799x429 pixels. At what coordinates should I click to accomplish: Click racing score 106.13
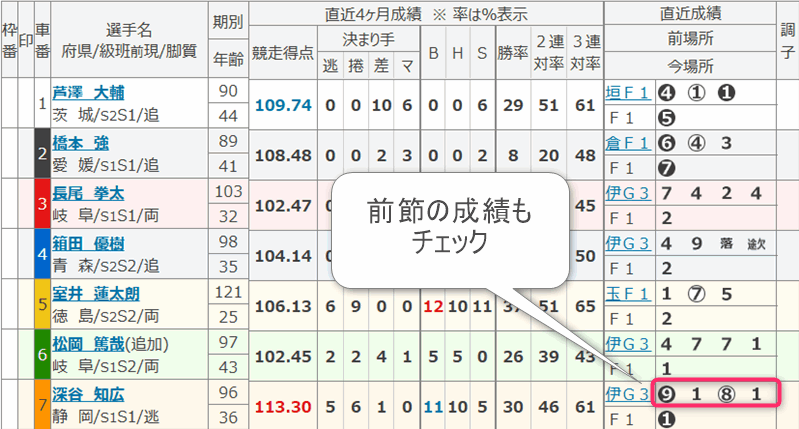[x=283, y=306]
